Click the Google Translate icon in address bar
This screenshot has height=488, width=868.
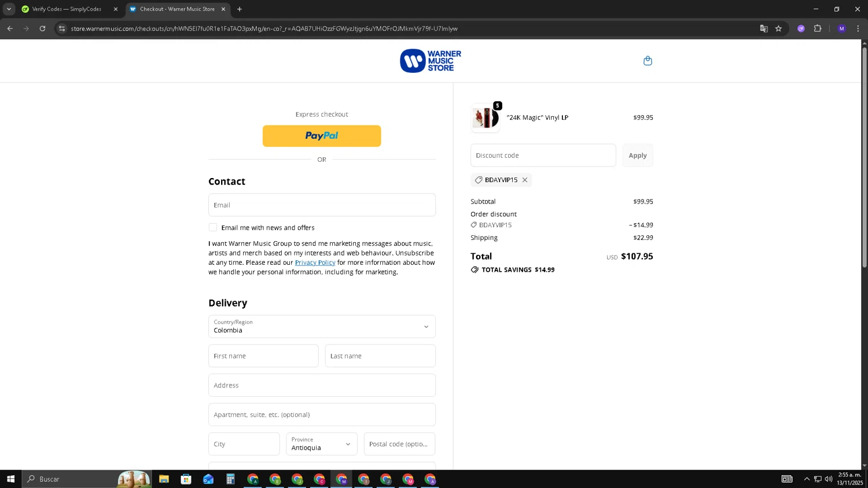point(764,28)
